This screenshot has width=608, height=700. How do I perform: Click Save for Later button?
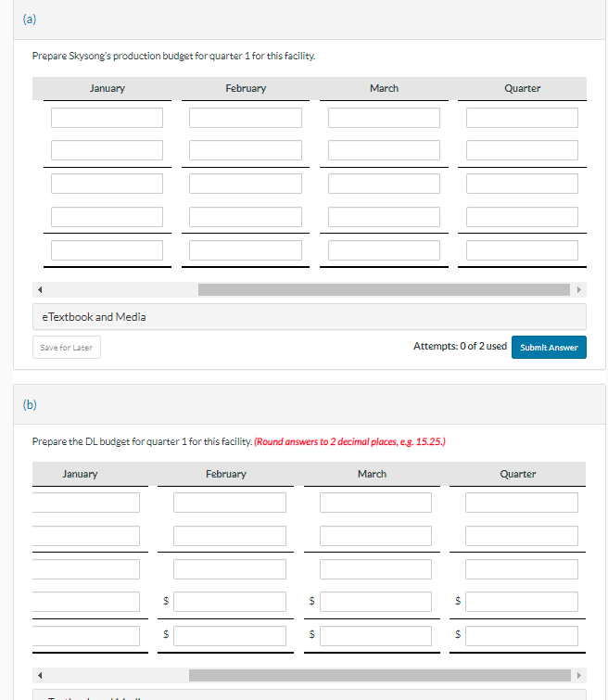pyautogui.click(x=67, y=348)
